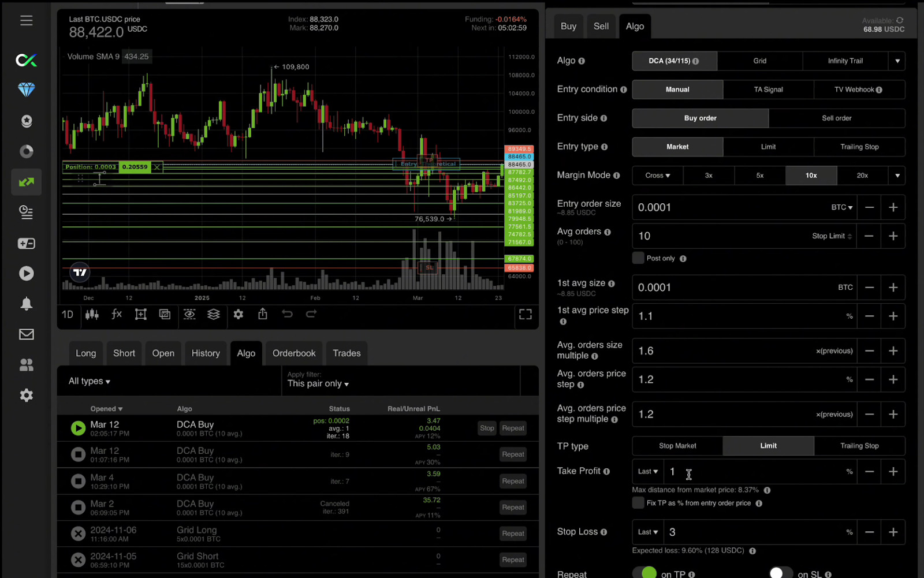
Task: Click the chart indicators fx icon
Action: tap(117, 314)
